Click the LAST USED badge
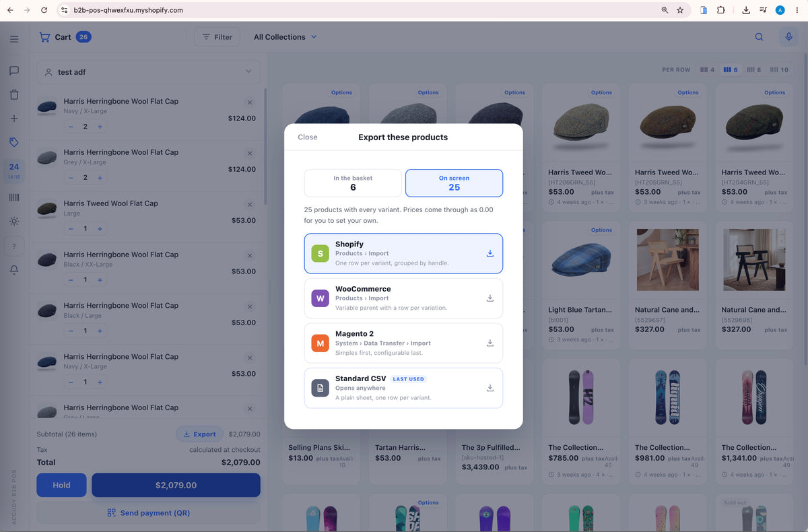The width and height of the screenshot is (808, 532). click(409, 379)
